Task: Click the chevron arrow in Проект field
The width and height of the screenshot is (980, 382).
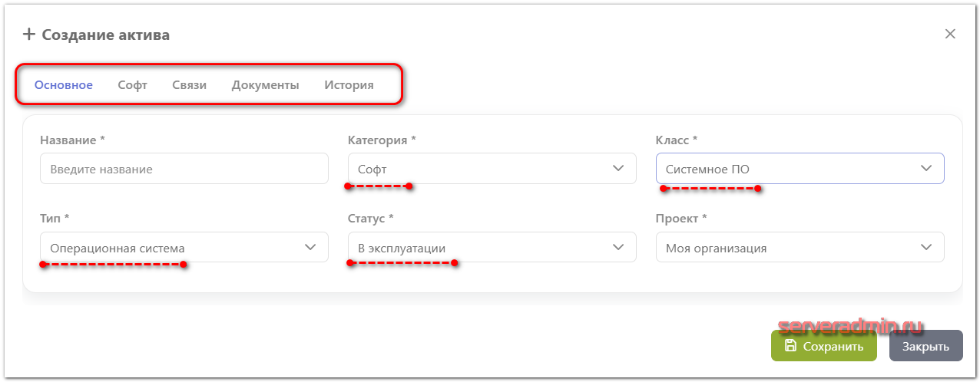Action: click(x=926, y=247)
